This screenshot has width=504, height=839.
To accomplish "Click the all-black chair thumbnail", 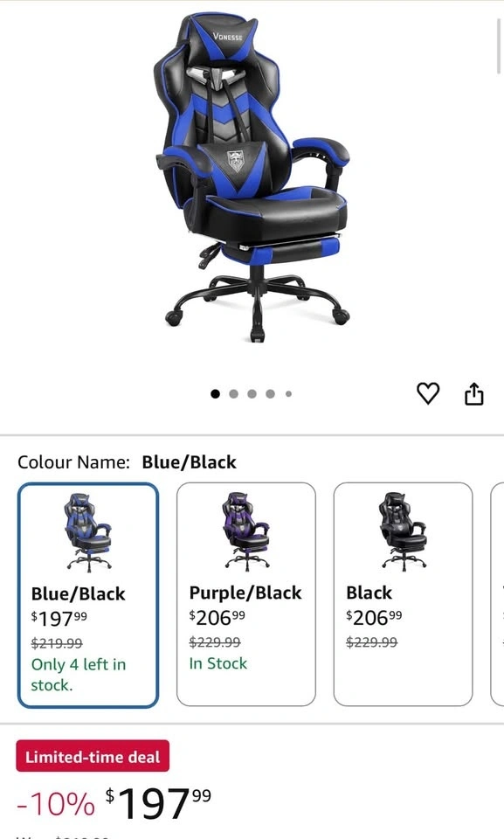I will (x=404, y=531).
